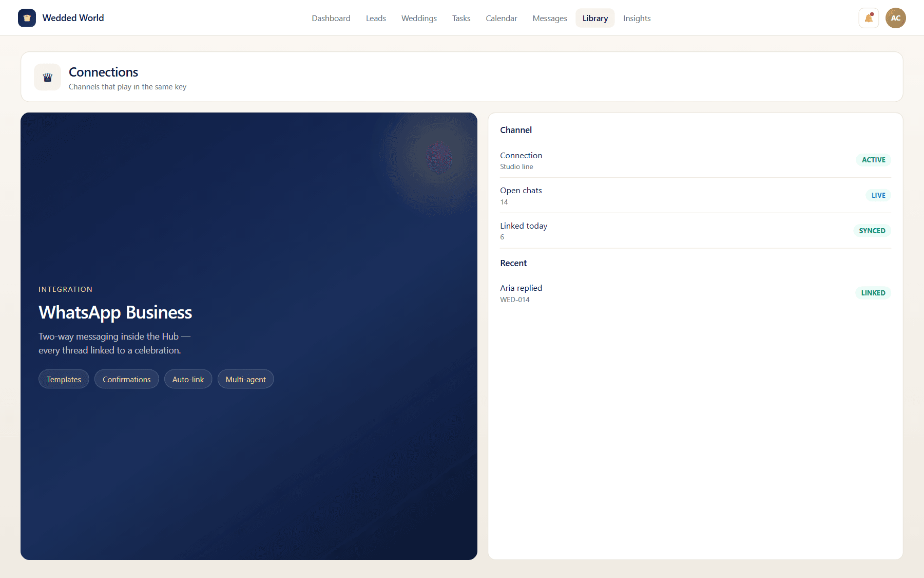Click the Confirmations pill
Viewport: 924px width, 578px height.
127,379
